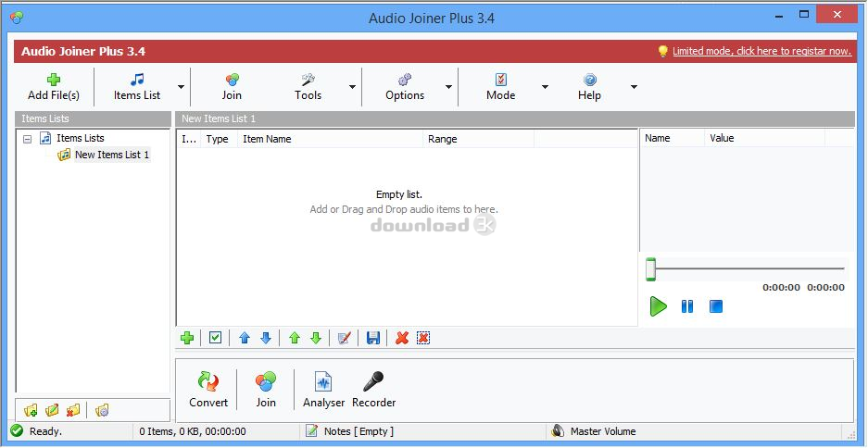Click the 'New Items List 1' panel header
This screenshot has height=448, width=868.
click(515, 118)
